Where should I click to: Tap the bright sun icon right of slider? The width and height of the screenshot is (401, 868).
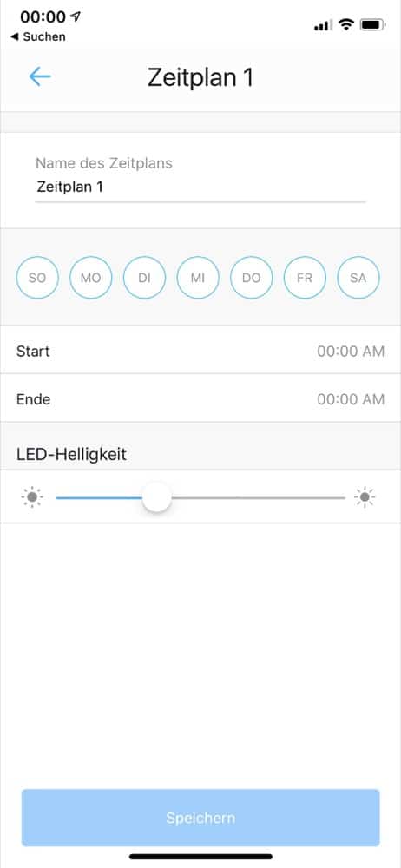coord(365,497)
